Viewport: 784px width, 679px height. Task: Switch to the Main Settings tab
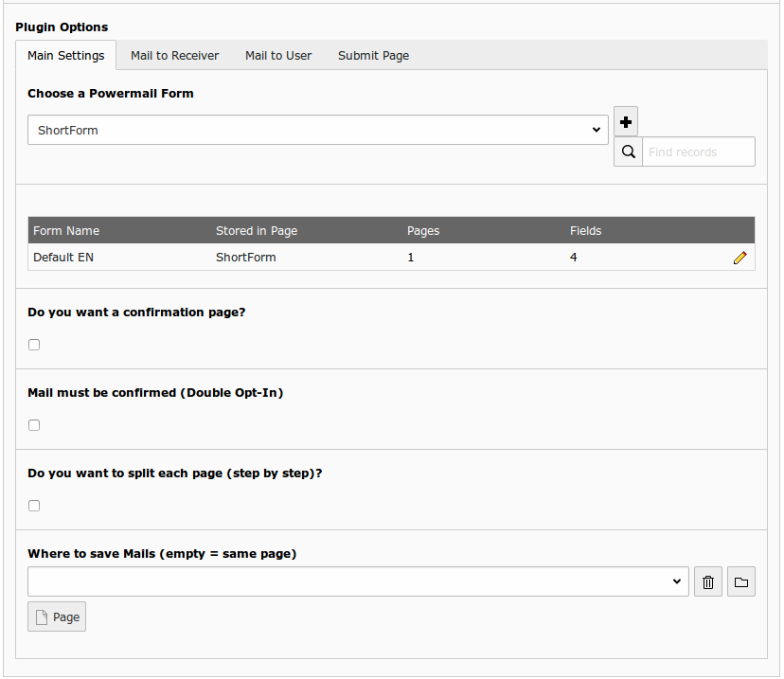point(65,56)
